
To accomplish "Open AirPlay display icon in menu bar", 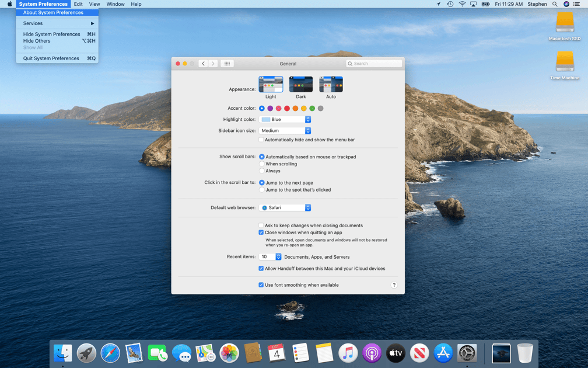I will pos(474,4).
